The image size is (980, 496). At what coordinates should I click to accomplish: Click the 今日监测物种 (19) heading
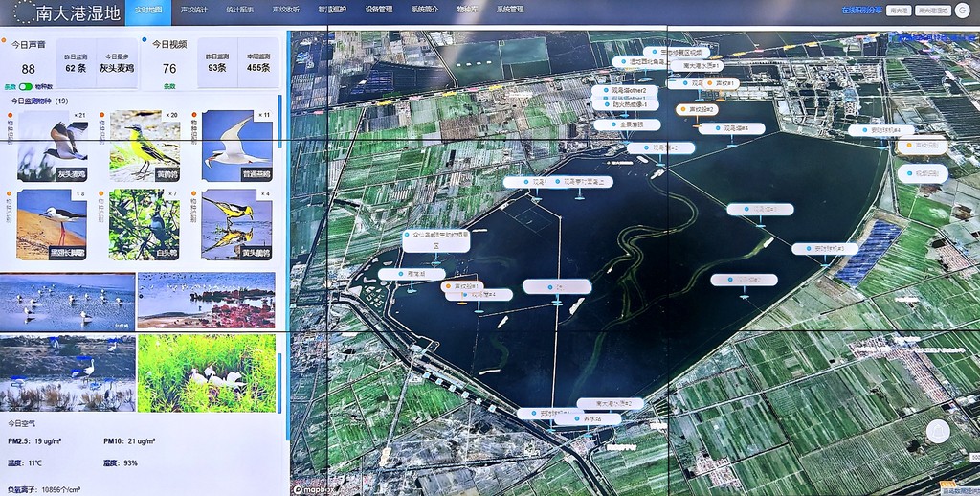(x=40, y=101)
